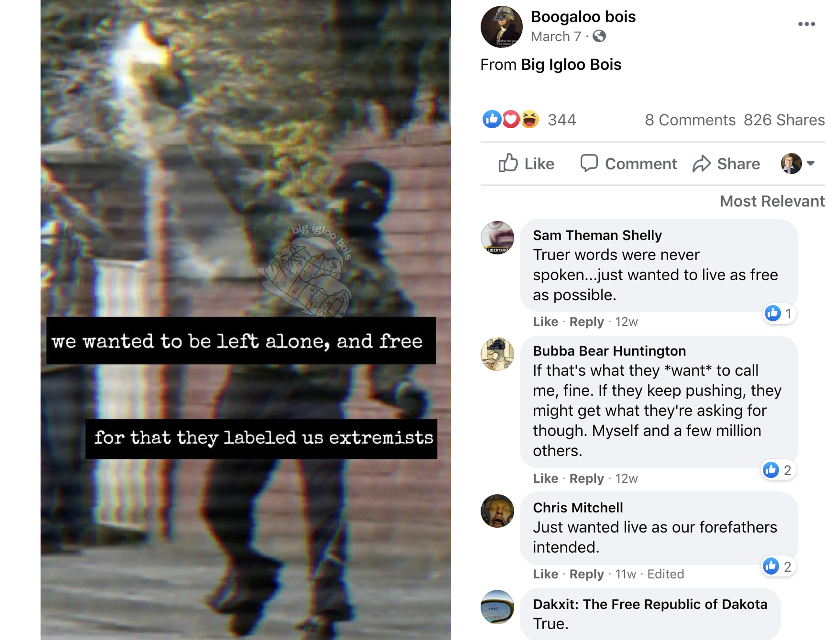
Task: Open the three-dot post options menu
Action: 806,24
